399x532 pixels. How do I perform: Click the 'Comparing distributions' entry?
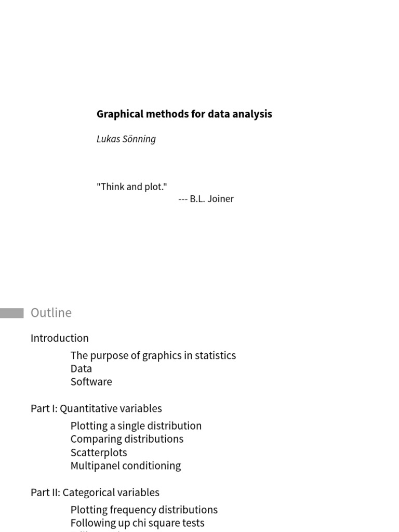click(x=127, y=438)
